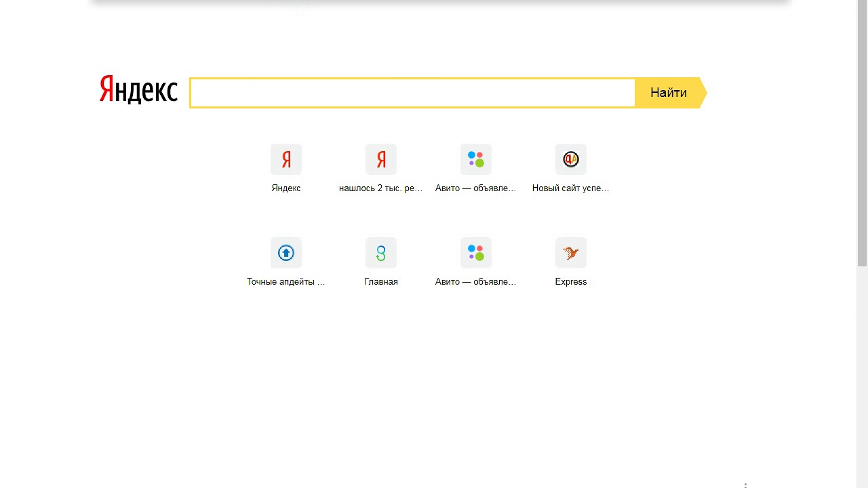Click the Найти search button

pos(671,93)
